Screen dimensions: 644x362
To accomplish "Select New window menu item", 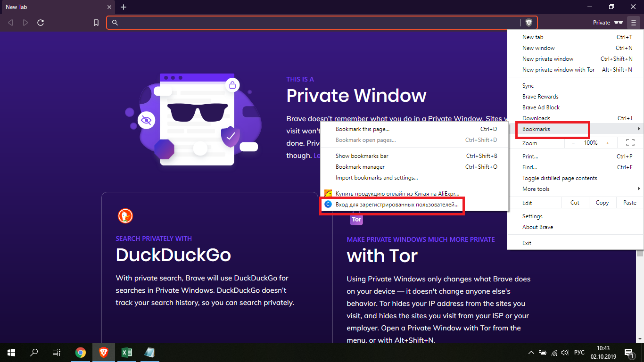I will pos(575,48).
